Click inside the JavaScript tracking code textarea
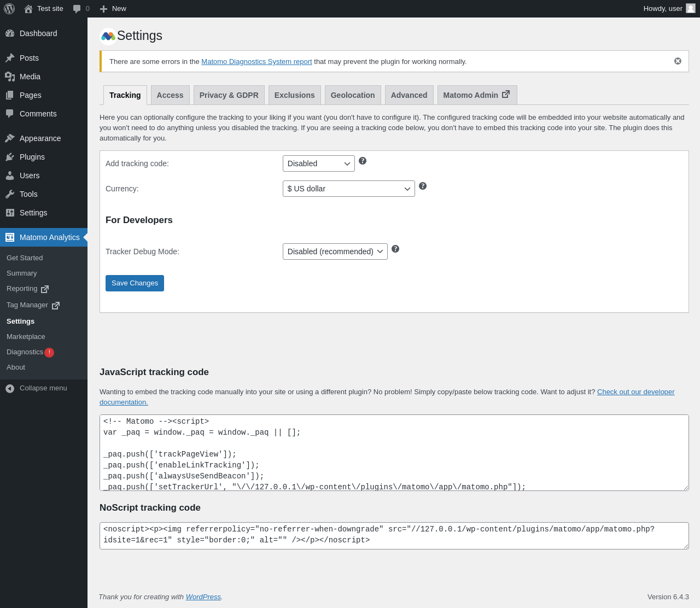Image resolution: width=700 pixels, height=608 pixels. click(x=394, y=453)
